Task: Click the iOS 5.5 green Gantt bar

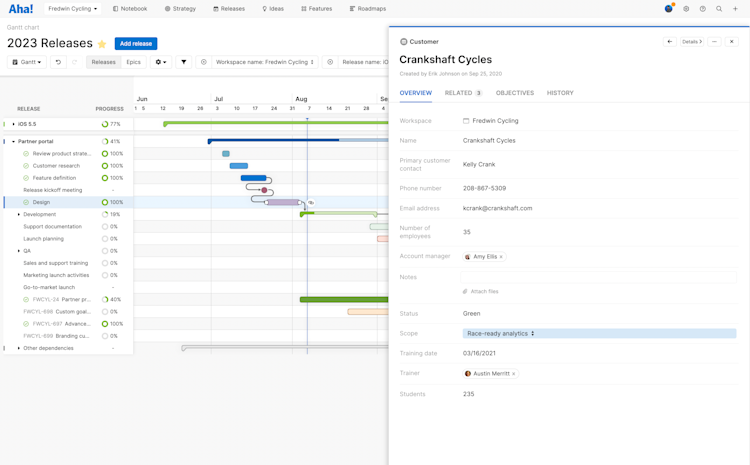Action: point(276,123)
